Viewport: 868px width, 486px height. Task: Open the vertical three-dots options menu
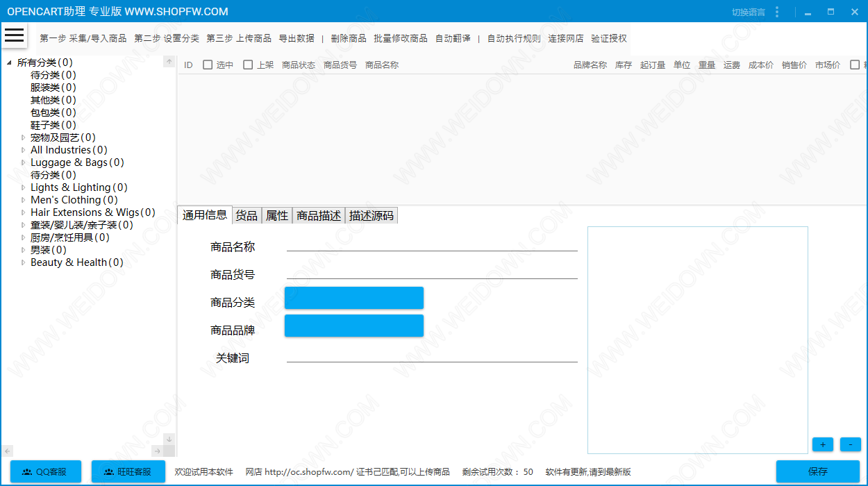pyautogui.click(x=777, y=12)
